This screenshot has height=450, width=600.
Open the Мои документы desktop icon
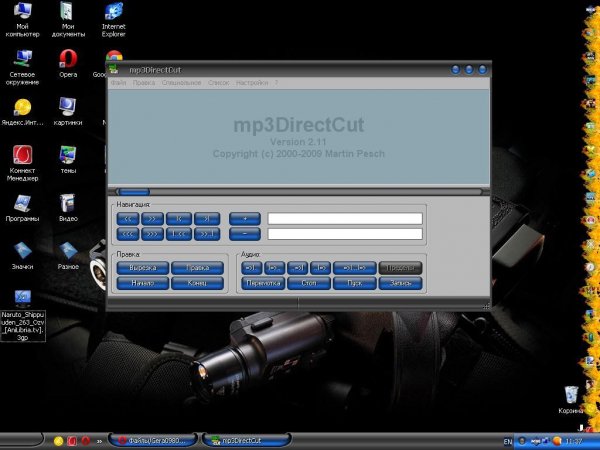point(68,19)
